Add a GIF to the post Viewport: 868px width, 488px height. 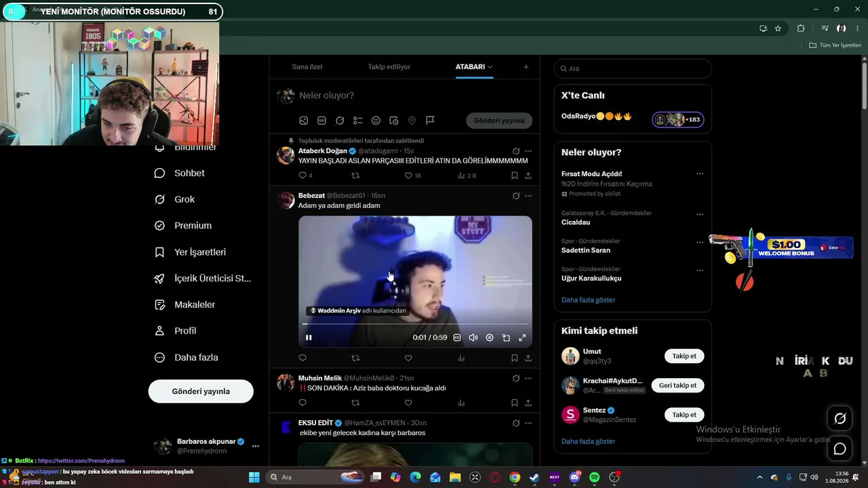[x=321, y=121]
